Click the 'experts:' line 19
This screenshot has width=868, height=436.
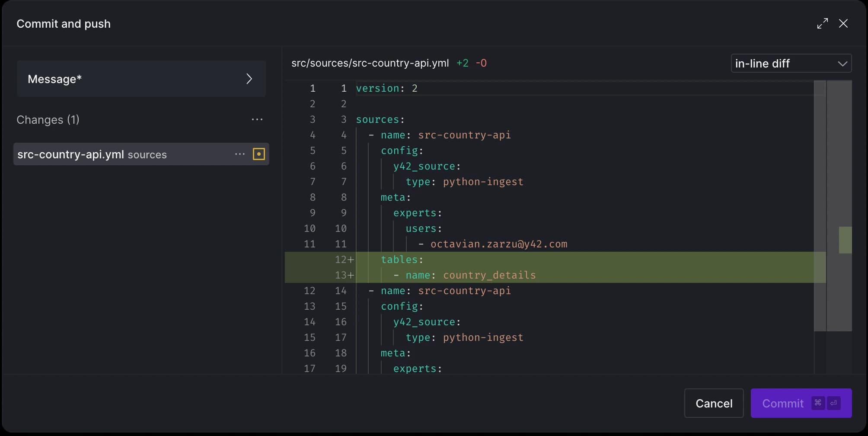tap(417, 369)
